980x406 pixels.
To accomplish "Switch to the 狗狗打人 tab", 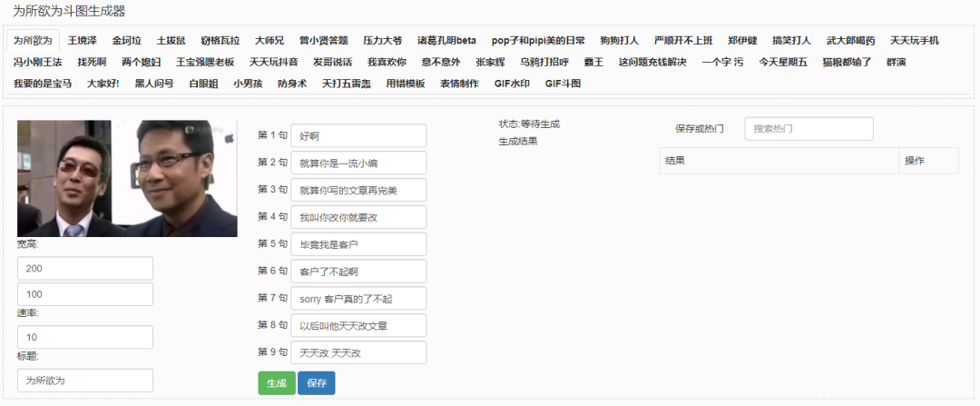I will pyautogui.click(x=620, y=41).
